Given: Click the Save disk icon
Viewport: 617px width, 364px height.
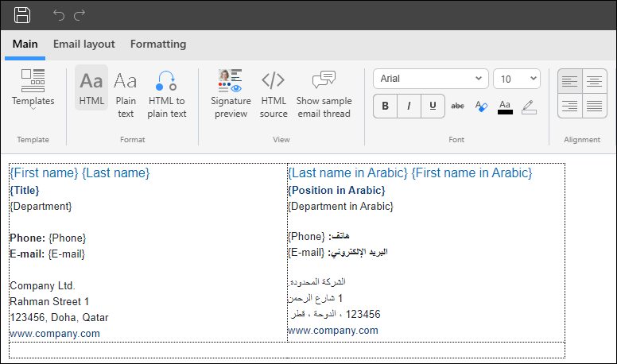Looking at the screenshot, I should [x=22, y=15].
